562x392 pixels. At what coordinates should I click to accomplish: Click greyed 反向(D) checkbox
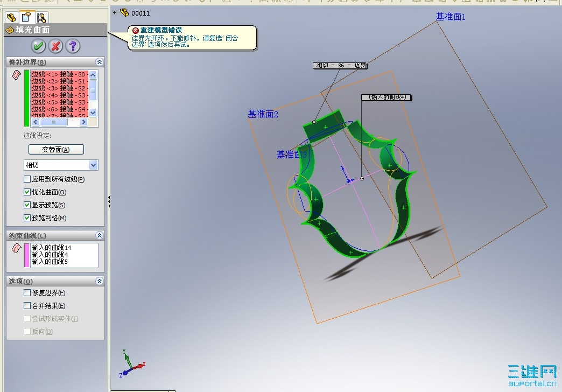27,331
